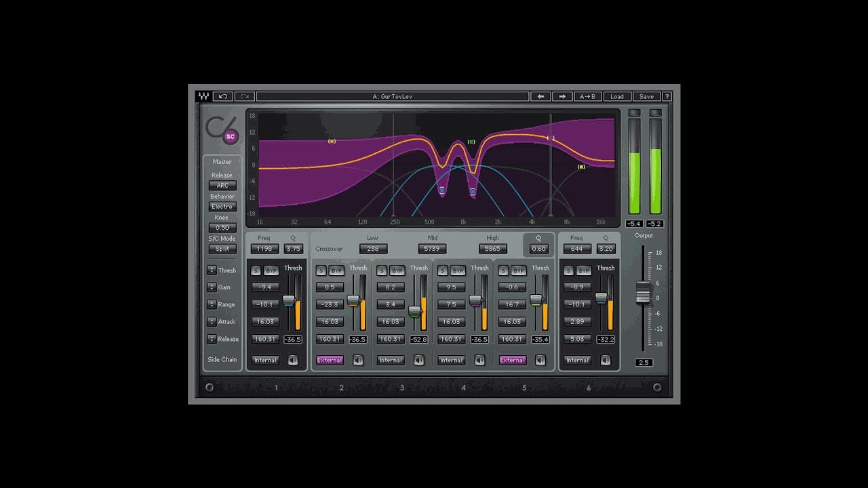Click the previous preset arrow
The height and width of the screenshot is (488, 868).
click(540, 96)
